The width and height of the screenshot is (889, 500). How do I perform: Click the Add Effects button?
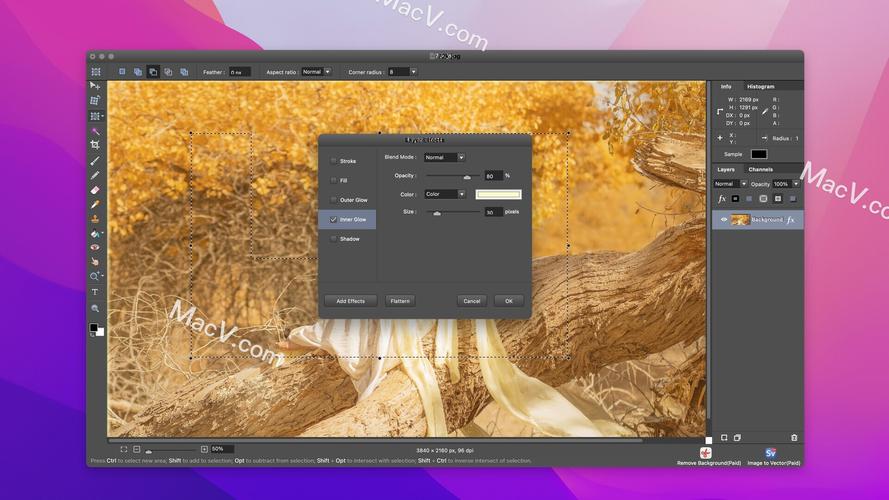[350, 301]
